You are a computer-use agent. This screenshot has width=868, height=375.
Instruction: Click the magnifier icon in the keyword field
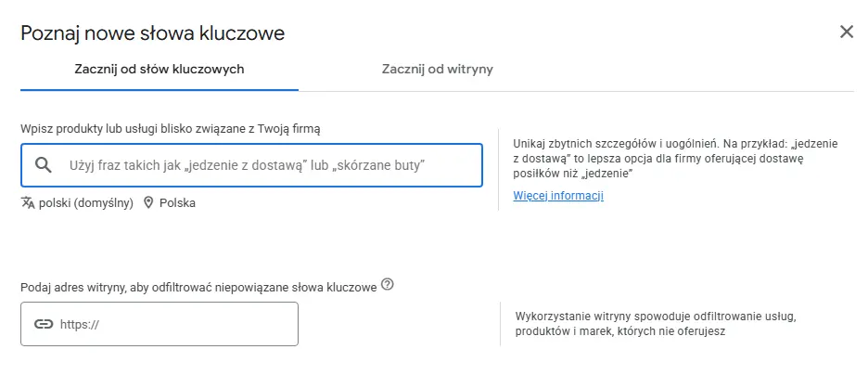tap(43, 165)
